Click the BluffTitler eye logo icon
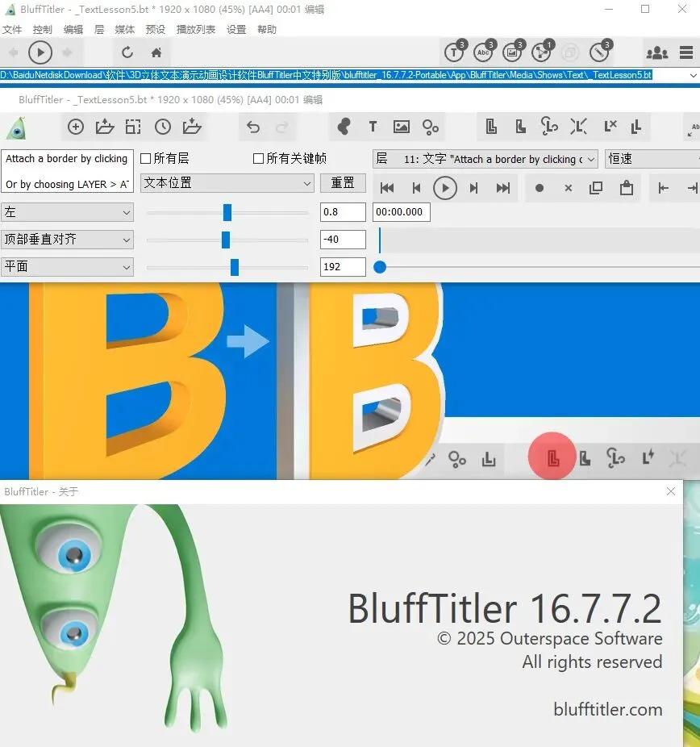The image size is (700, 747). pos(17,127)
